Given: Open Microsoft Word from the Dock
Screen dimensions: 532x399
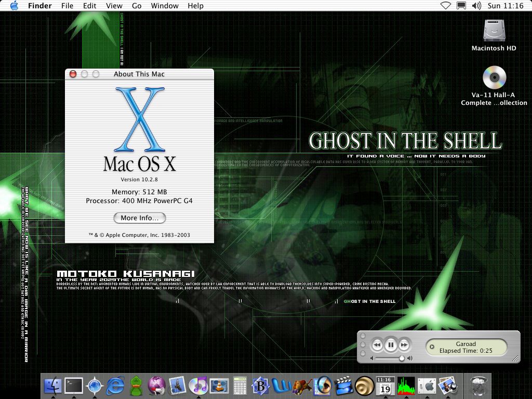Looking at the screenshot, I should coord(281,385).
